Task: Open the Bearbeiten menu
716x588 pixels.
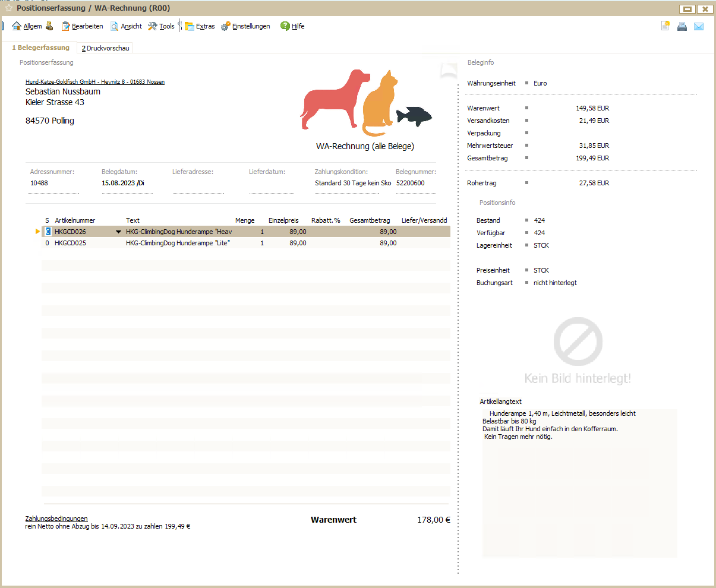Action: point(82,26)
